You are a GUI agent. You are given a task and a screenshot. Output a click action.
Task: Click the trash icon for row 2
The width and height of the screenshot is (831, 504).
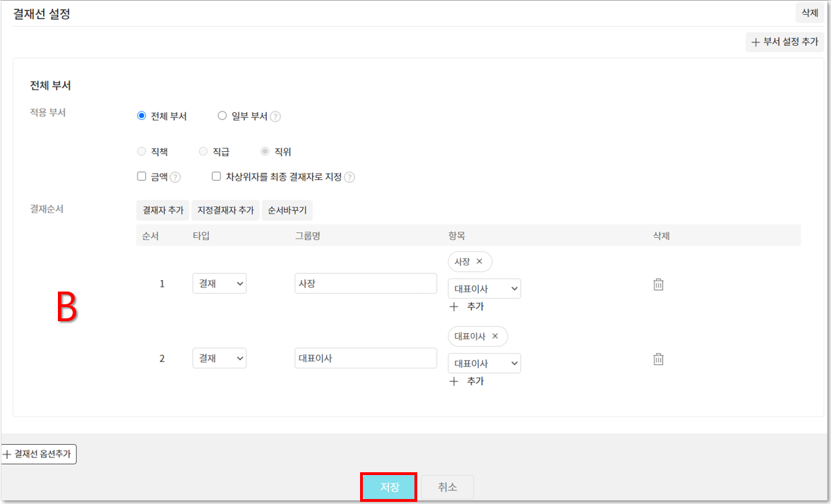click(x=658, y=359)
